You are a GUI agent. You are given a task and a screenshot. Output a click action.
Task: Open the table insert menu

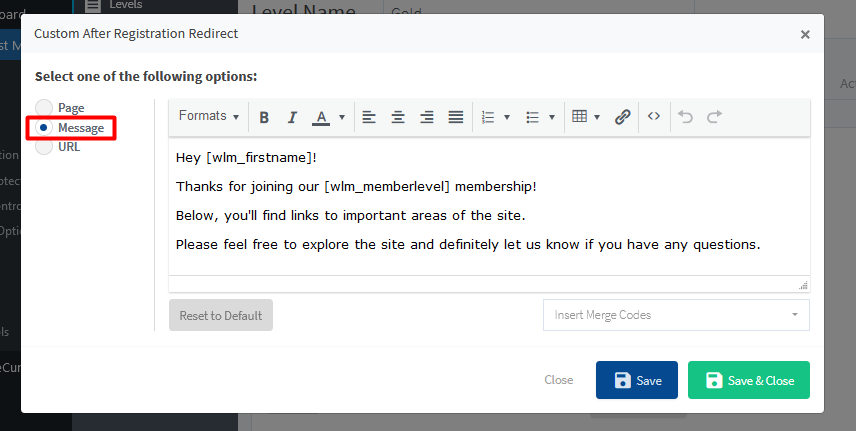pos(586,116)
